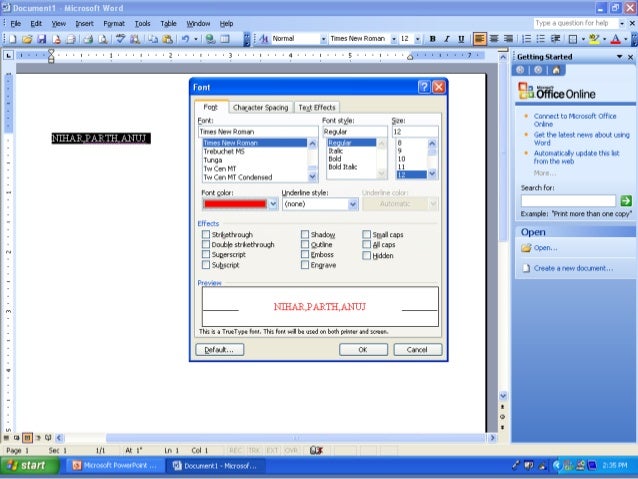Viewport: 638px width, 479px height.
Task: Click the Numbering list icon
Action: coord(527,39)
